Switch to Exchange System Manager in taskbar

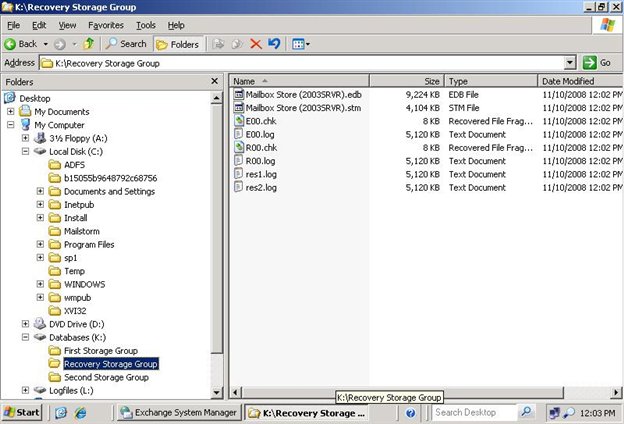click(179, 412)
